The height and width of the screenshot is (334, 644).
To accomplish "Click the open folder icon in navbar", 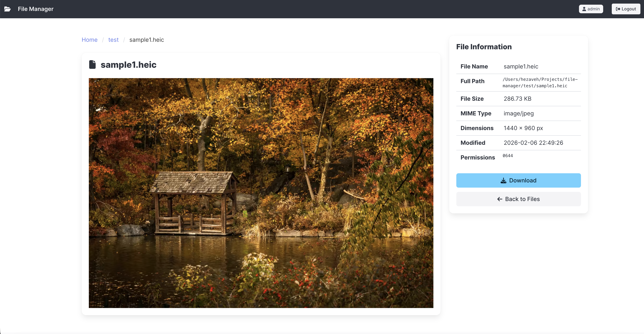I will pos(8,9).
